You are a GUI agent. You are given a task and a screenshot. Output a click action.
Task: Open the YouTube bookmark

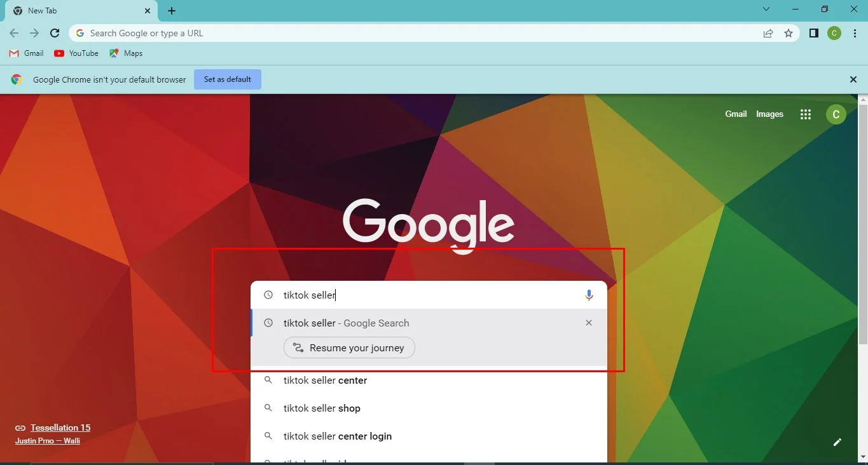coord(76,53)
